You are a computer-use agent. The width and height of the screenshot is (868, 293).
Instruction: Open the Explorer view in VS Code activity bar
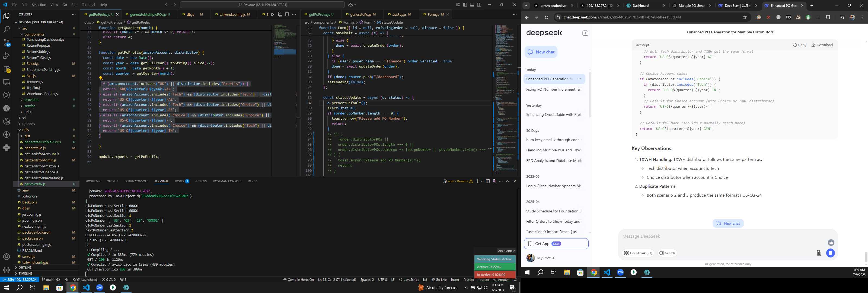click(x=7, y=16)
